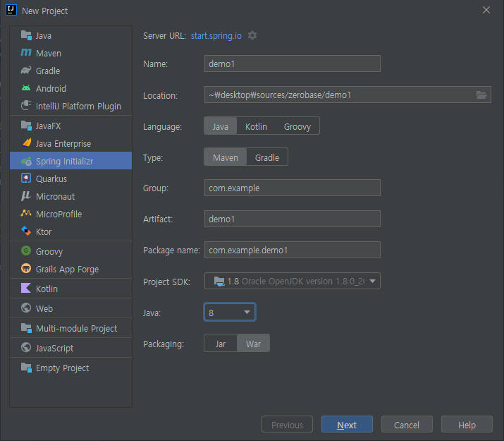Click the JavaFX folder icon
504x441 pixels.
[26, 126]
